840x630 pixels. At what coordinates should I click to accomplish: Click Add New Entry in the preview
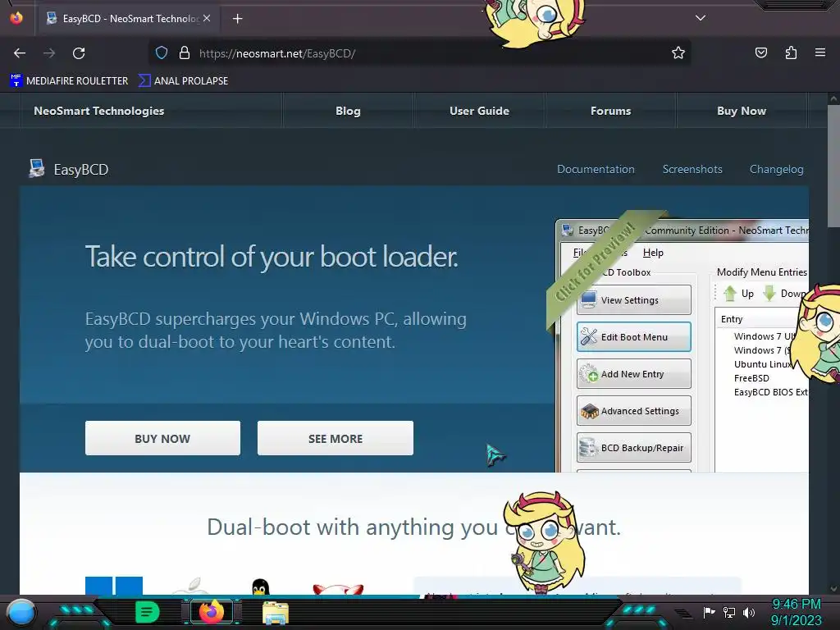634,374
